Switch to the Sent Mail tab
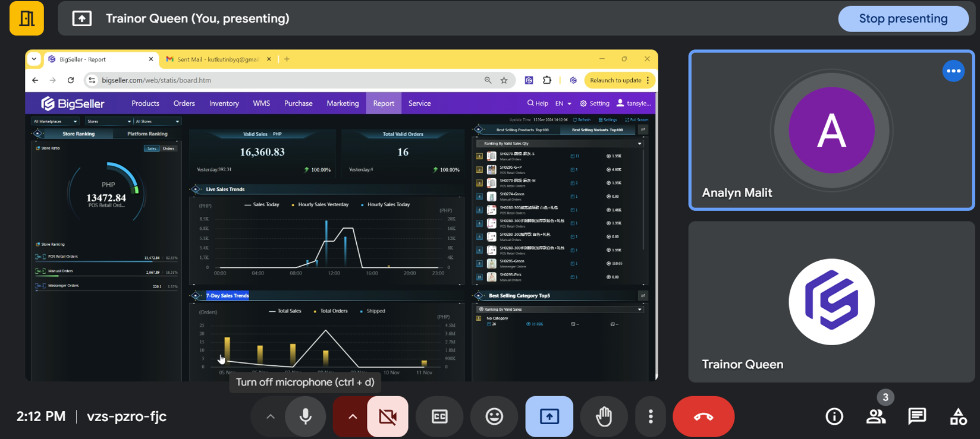This screenshot has height=439, width=980. tap(218, 59)
